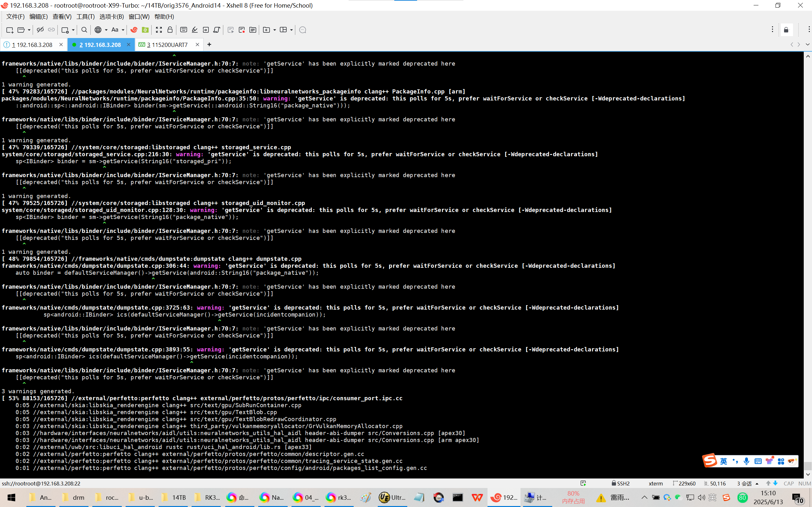Expand the layout arrangement dropdown arrow
This screenshot has width=812, height=507.
click(x=291, y=30)
